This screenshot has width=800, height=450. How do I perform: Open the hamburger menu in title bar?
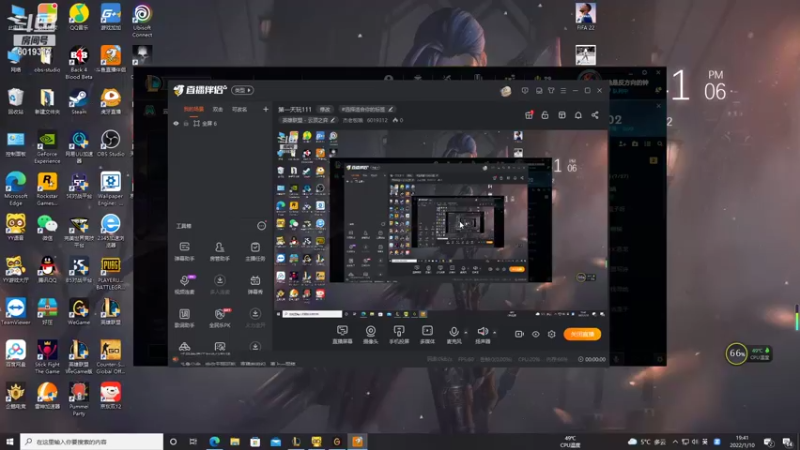click(563, 91)
